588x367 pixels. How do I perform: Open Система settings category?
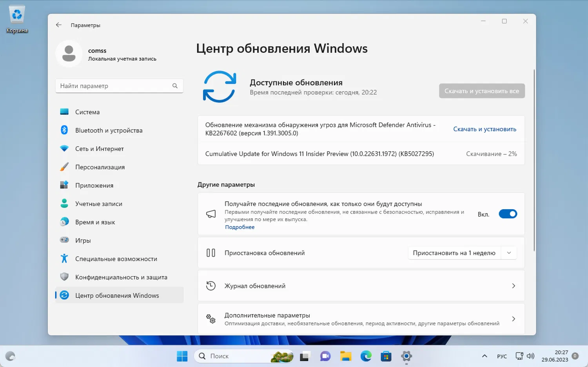pos(119,112)
